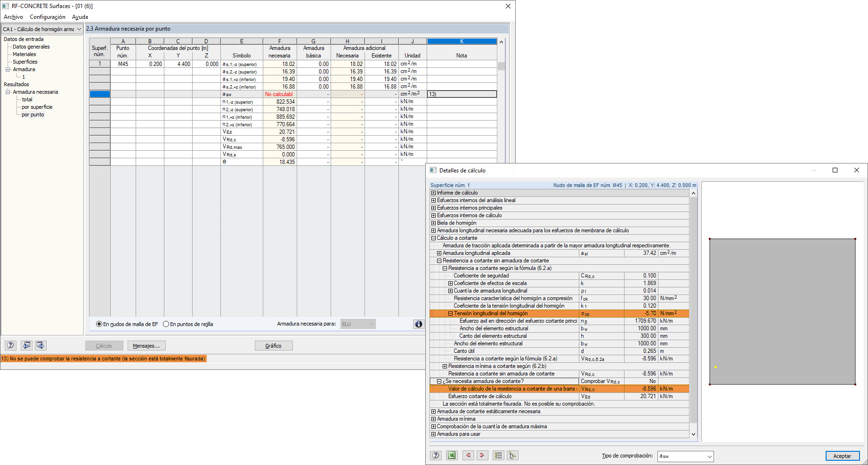Screen dimensions: 868x465
Task: Click the yellow point marker in the surface preview
Action: [x=715, y=367]
